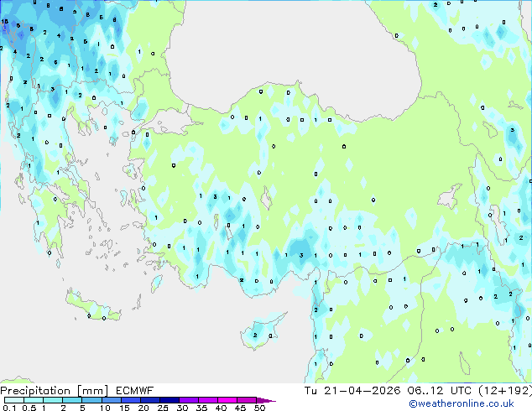The image size is (532, 411).
Task: Click the 'ECMWF' model label
Action: tap(135, 391)
